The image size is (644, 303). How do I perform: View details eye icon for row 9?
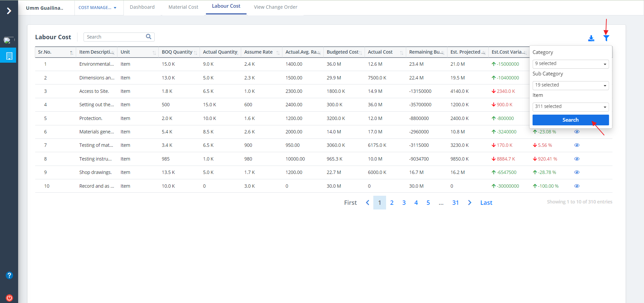577,172
